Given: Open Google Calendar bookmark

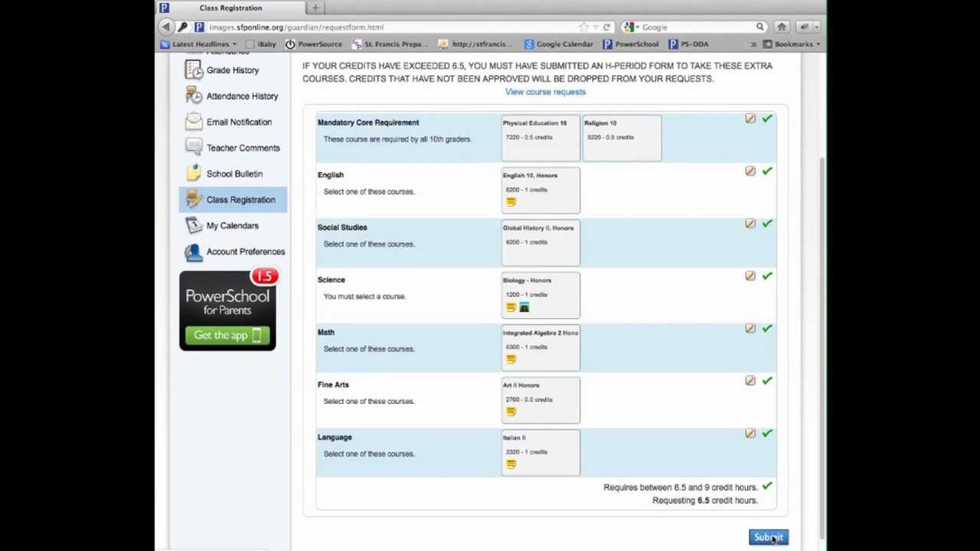Looking at the screenshot, I should pyautogui.click(x=558, y=44).
